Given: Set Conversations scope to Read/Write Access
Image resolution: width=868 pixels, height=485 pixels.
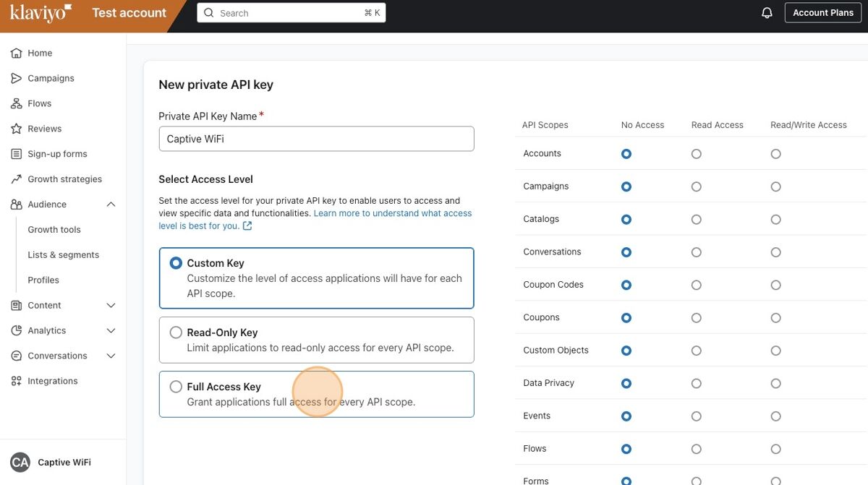Looking at the screenshot, I should click(x=776, y=252).
